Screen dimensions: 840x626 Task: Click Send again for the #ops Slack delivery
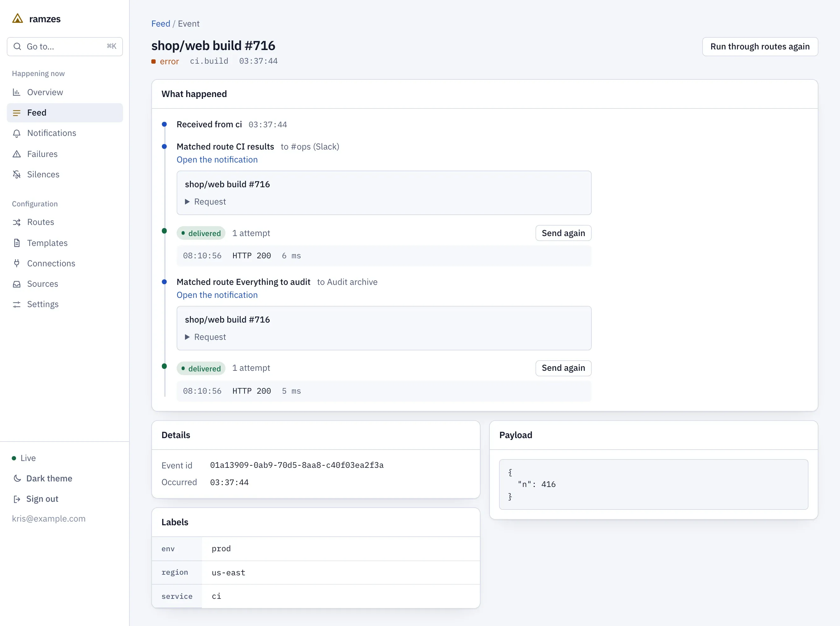click(563, 233)
